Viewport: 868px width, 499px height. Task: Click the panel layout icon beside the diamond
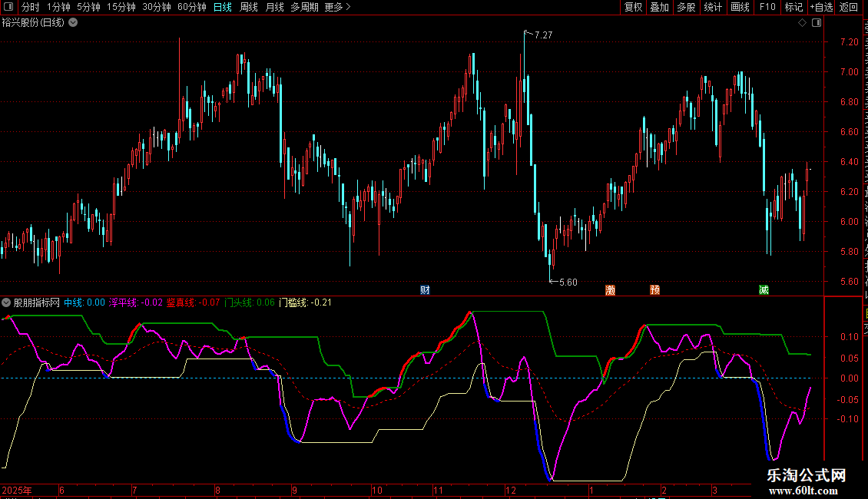(815, 23)
